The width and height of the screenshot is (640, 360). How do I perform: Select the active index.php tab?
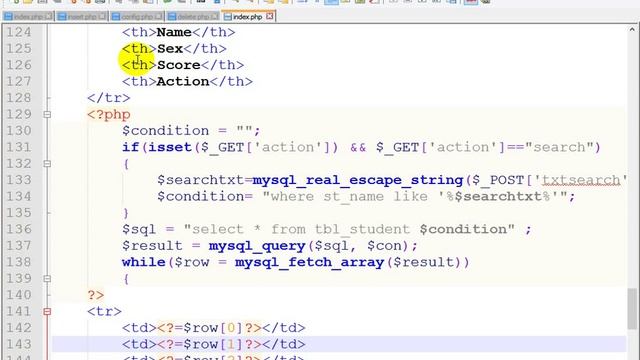(248, 16)
